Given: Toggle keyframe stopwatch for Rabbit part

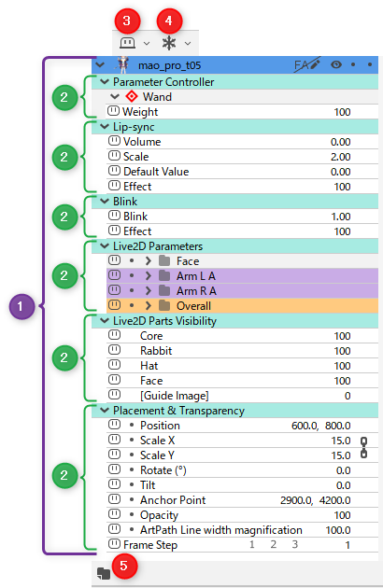Looking at the screenshot, I should [114, 350].
